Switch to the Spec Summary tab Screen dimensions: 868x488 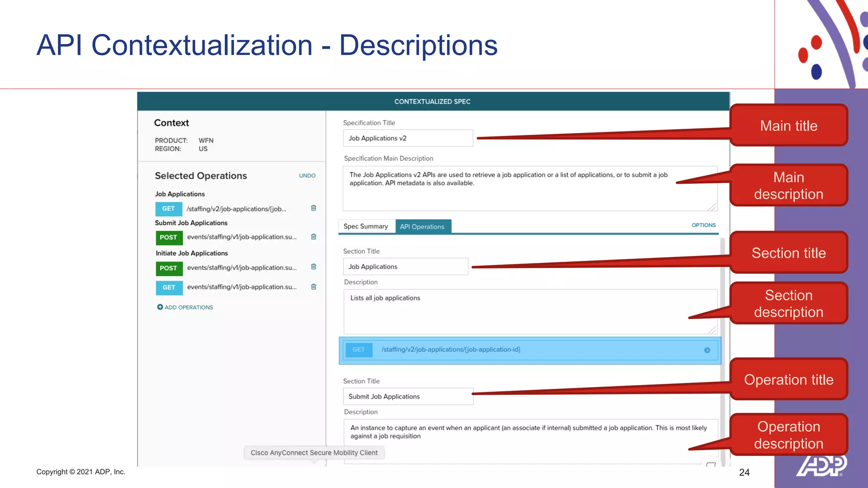(366, 226)
